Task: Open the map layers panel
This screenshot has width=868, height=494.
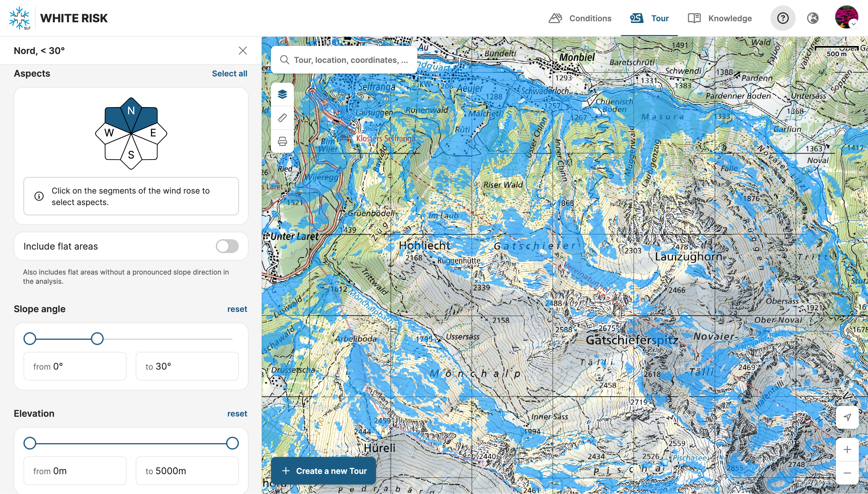Action: (x=282, y=94)
